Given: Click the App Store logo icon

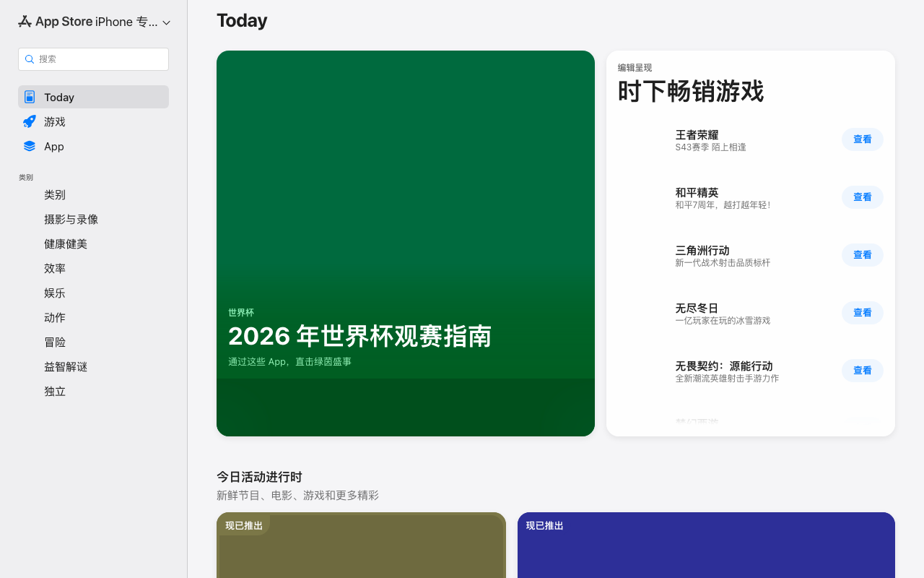Looking at the screenshot, I should [25, 22].
